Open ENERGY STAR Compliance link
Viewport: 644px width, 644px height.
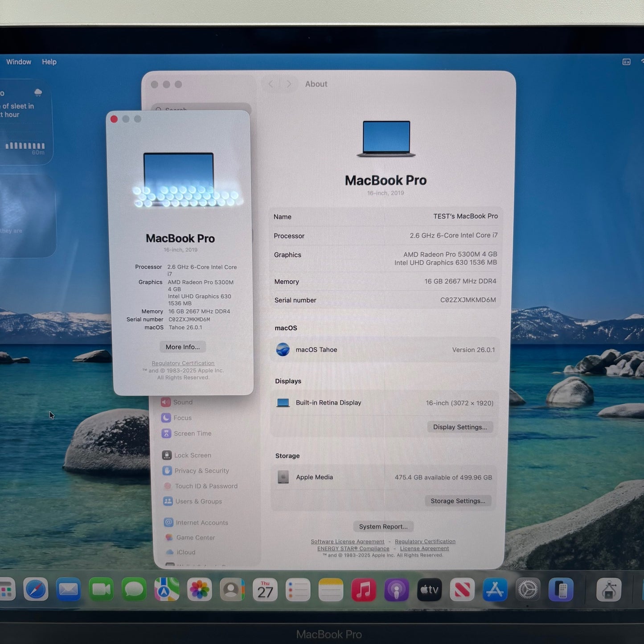pos(353,549)
